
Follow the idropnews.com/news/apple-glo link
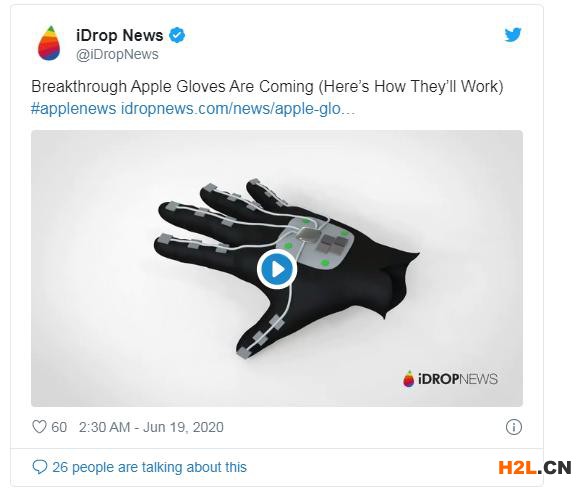238,109
